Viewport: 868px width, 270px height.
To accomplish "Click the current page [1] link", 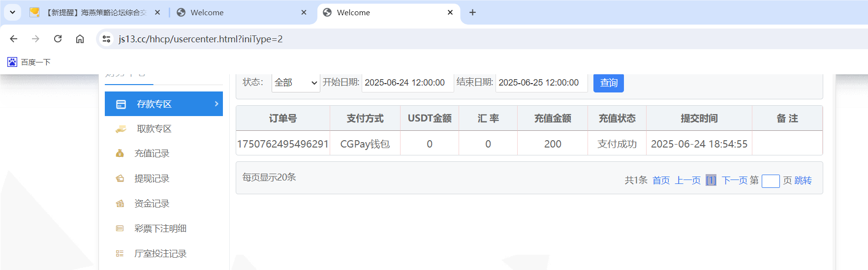I will click(x=711, y=180).
